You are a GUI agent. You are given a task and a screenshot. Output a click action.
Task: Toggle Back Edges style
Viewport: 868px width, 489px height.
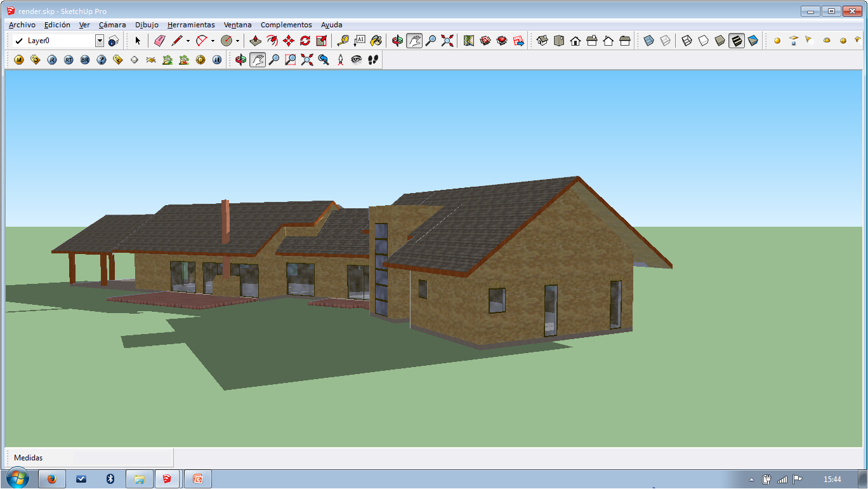coord(665,41)
